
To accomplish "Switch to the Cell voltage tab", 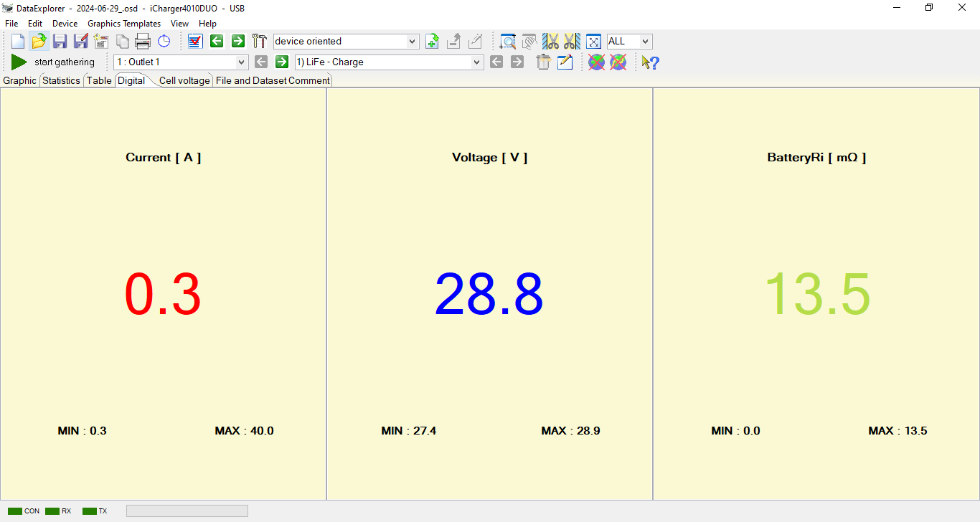I will [184, 80].
